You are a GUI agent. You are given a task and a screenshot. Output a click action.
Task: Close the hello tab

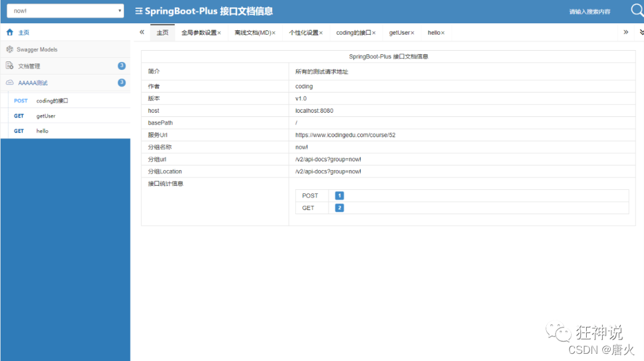442,33
